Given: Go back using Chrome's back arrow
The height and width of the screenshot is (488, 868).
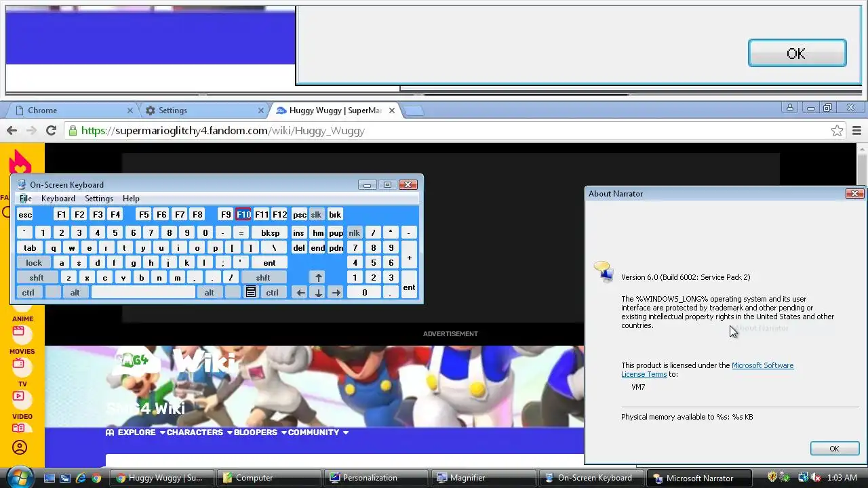Looking at the screenshot, I should [x=12, y=131].
